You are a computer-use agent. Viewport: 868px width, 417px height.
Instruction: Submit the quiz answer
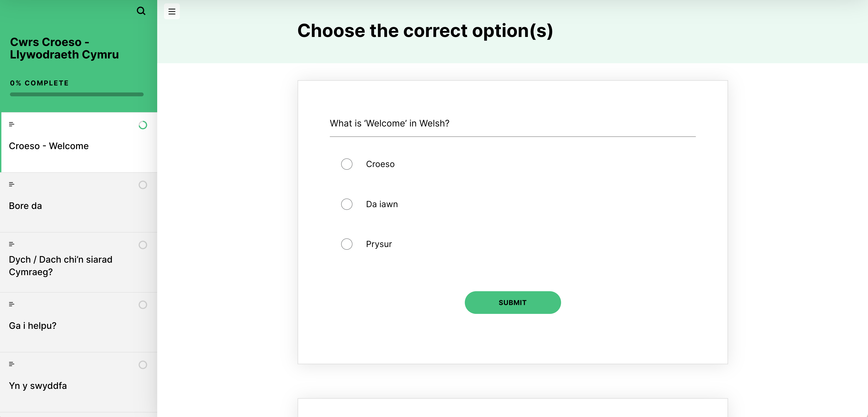[x=512, y=303]
